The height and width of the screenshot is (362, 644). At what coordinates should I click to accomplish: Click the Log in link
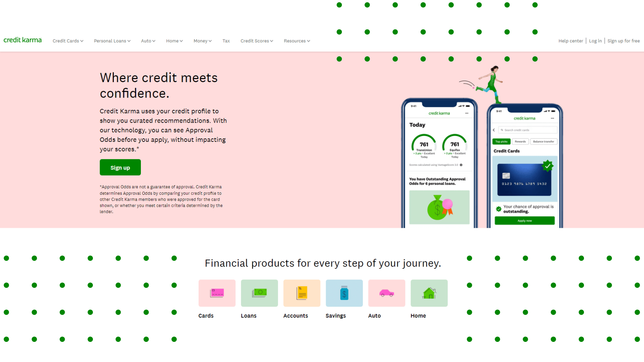(x=595, y=41)
